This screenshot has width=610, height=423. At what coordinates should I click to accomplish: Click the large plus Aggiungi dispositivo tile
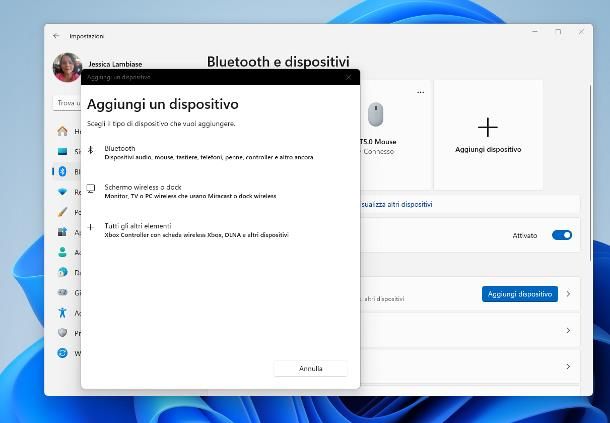[488, 135]
